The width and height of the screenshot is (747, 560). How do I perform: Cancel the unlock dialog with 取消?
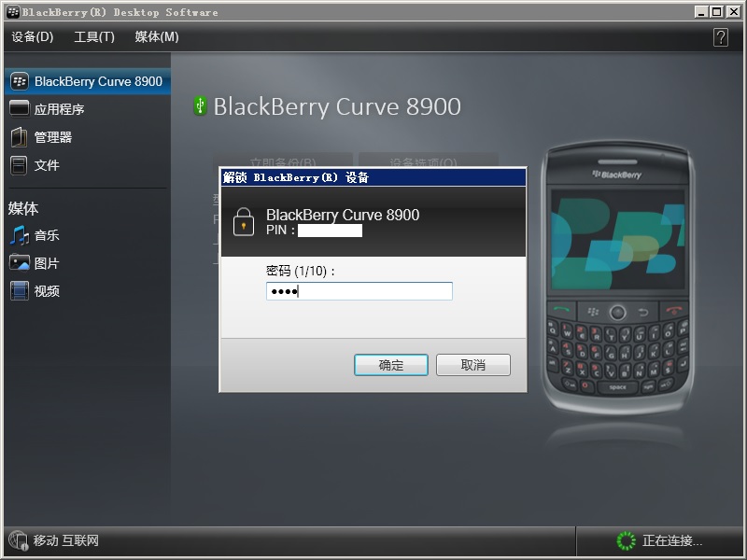[x=472, y=365]
